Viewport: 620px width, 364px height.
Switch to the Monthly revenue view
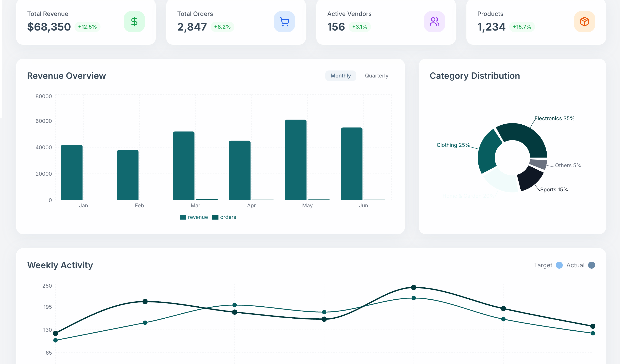[341, 76]
